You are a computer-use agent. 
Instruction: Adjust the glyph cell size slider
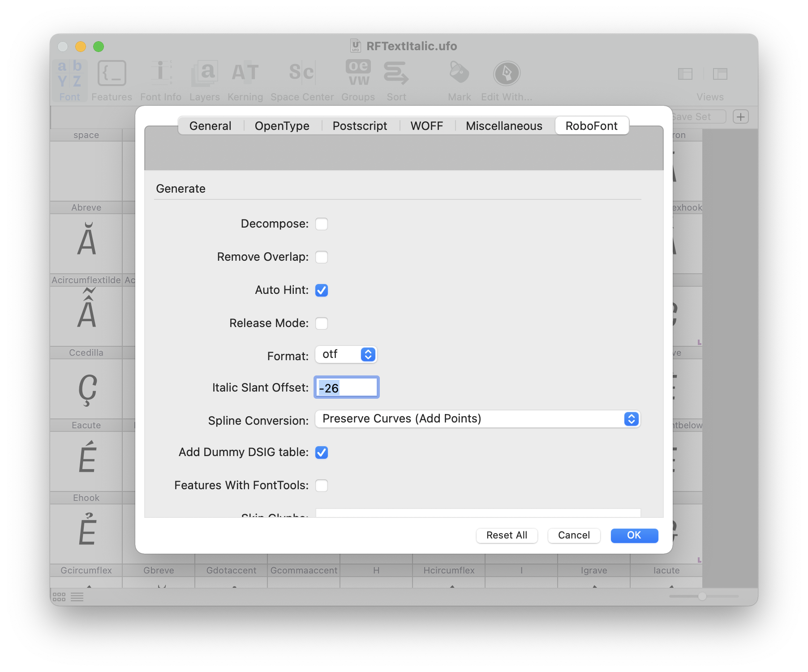point(702,596)
